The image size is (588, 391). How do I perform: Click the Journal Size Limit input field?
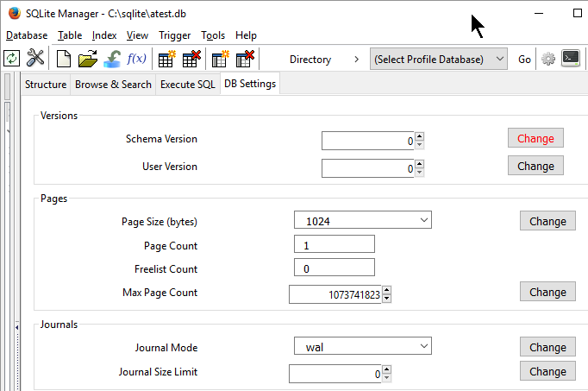(335, 374)
